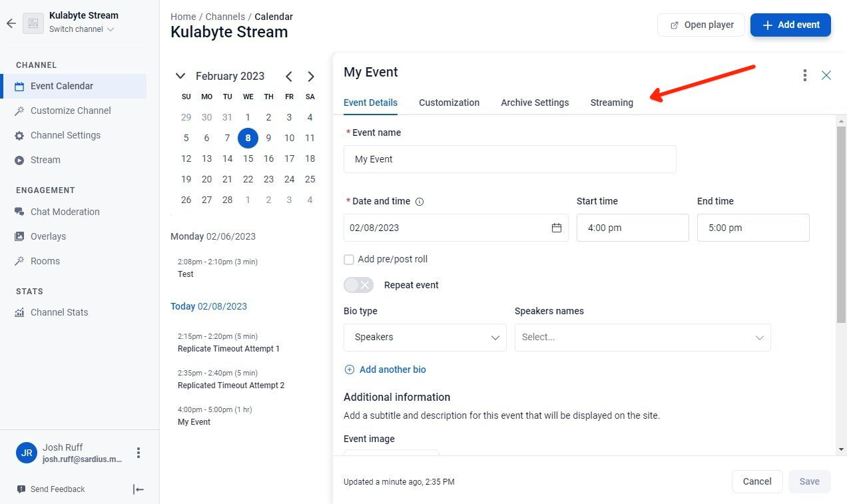Click the Add event button
This screenshot has width=847, height=504.
790,25
